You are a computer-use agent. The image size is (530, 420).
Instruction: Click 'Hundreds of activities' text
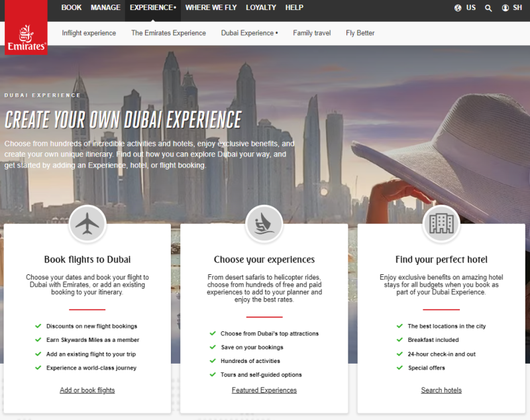(250, 361)
